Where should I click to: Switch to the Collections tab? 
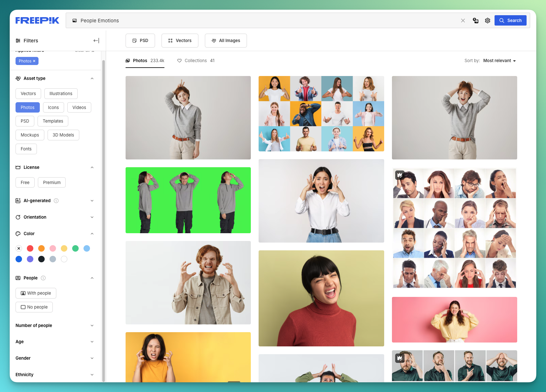196,60
